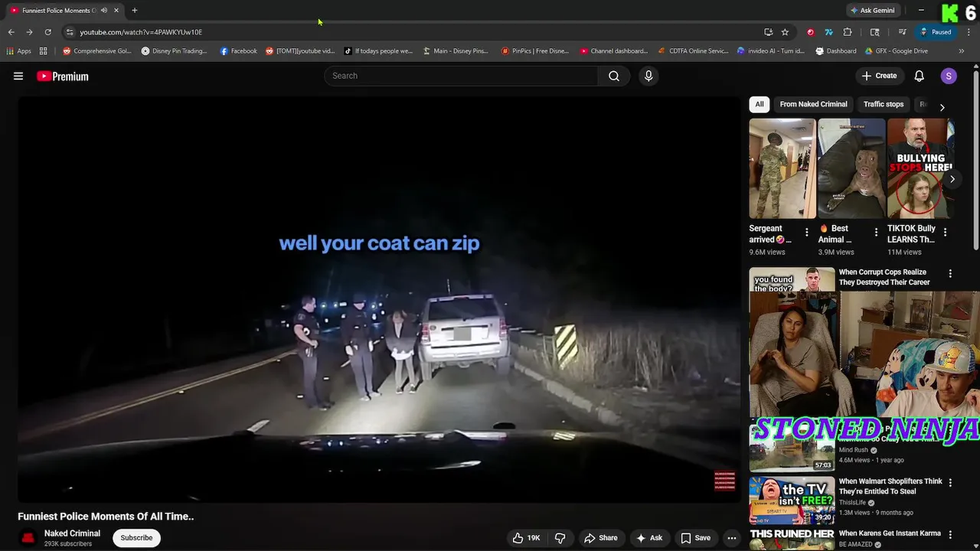This screenshot has width=980, height=551.
Task: Open options for Best Animal short
Action: 876,232
